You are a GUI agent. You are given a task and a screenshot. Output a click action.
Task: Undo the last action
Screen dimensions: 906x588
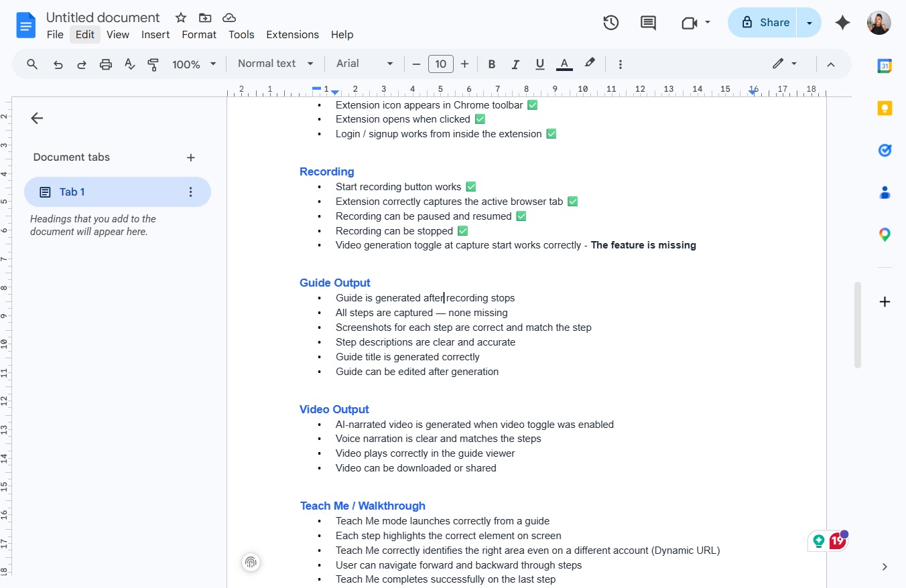coord(58,64)
